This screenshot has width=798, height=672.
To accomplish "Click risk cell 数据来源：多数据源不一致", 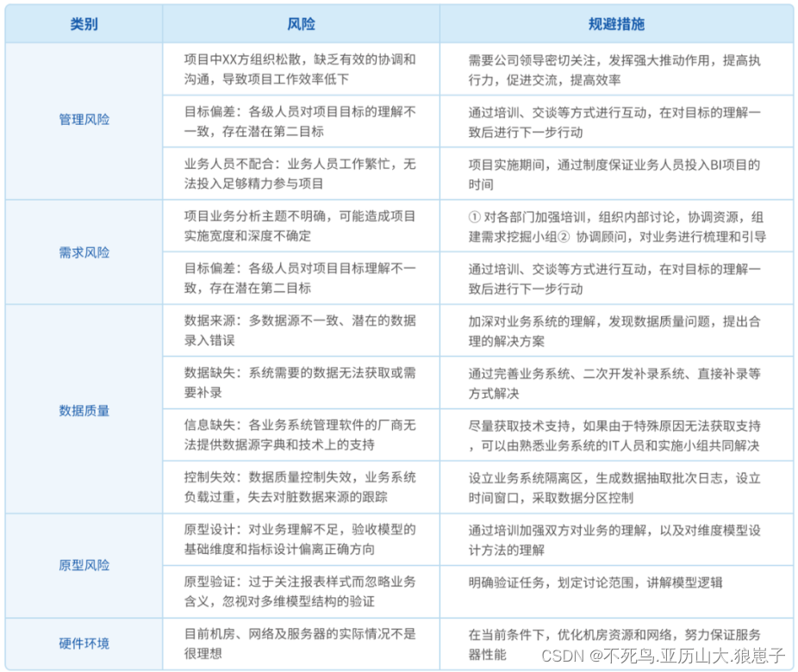I will click(302, 331).
